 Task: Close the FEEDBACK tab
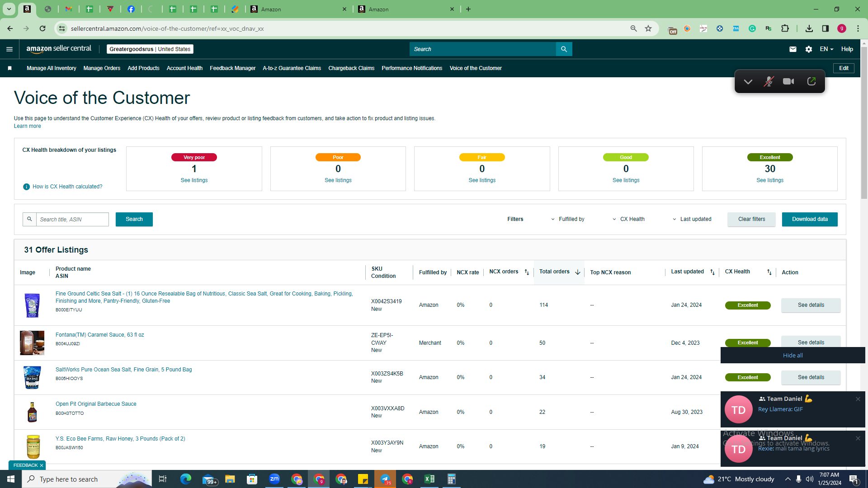[42, 465]
